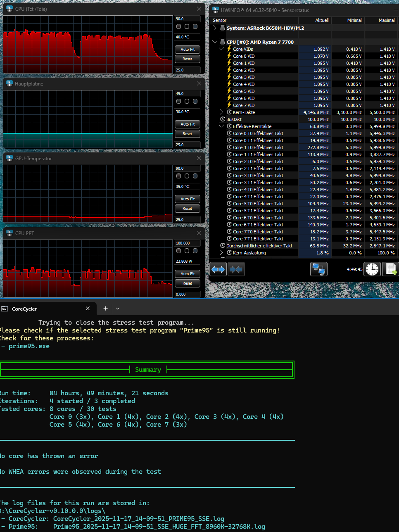This screenshot has width=399, height=532.
Task: Collapse the Effektive Kerntakte group
Action: (221, 126)
